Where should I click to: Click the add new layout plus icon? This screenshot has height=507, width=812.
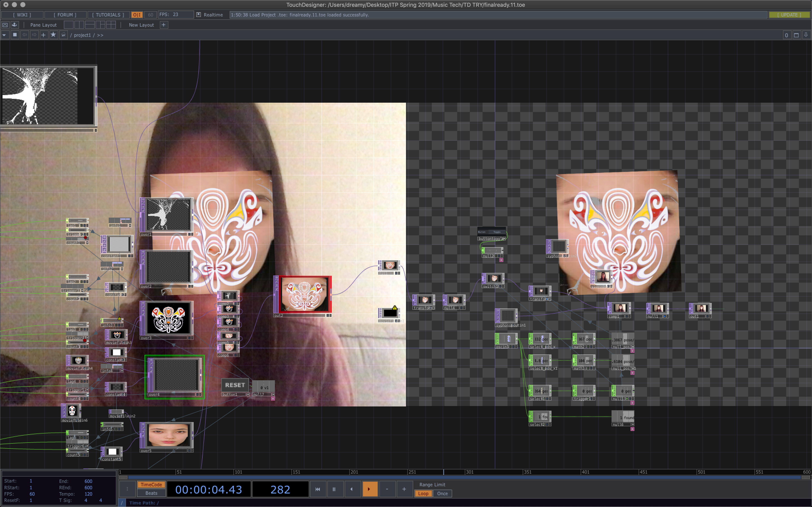coord(164,25)
